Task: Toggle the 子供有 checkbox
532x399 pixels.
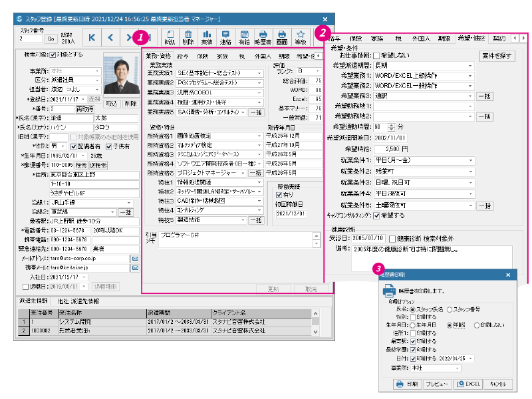Action: (108, 146)
